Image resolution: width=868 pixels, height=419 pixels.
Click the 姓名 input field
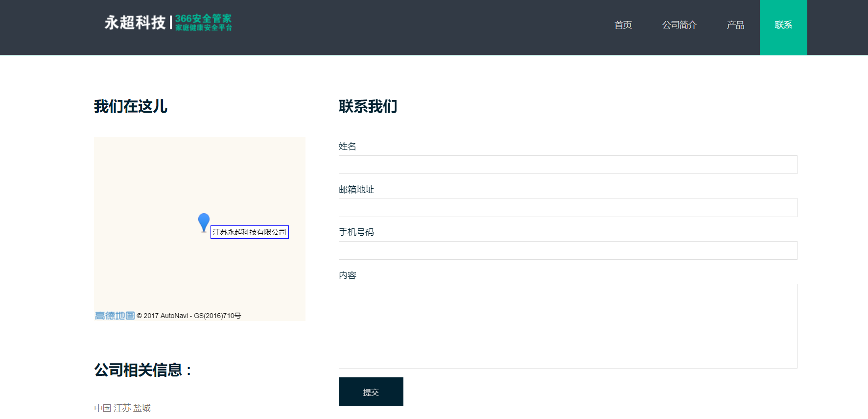(x=568, y=165)
